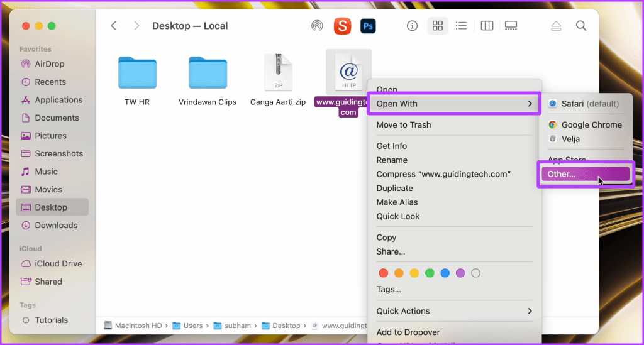
Task: Select the HTTP weblink file icon
Action: [348, 72]
